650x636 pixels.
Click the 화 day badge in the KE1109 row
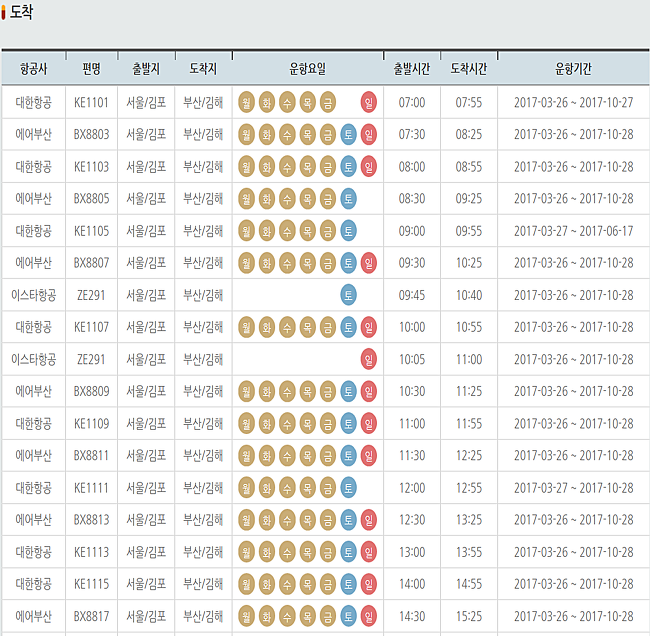[x=267, y=424]
